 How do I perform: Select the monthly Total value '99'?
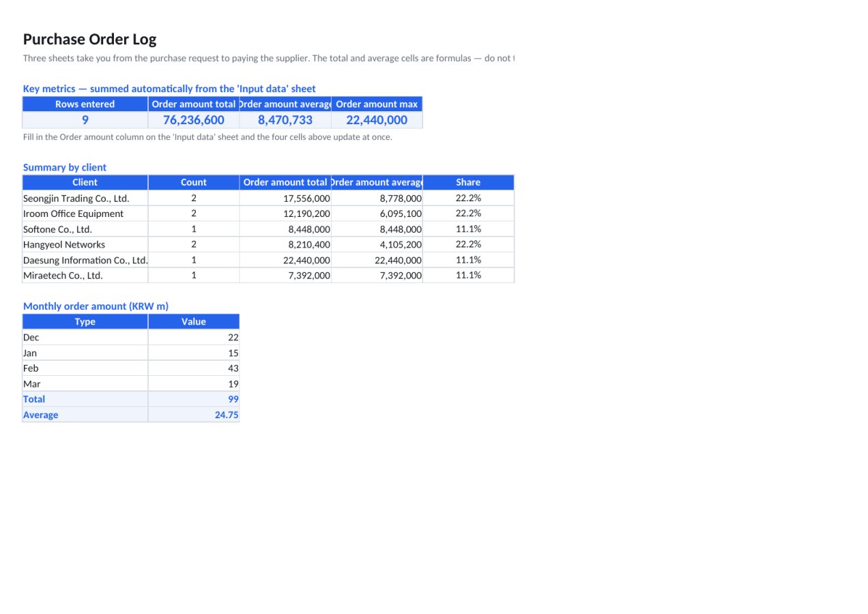tap(194, 399)
